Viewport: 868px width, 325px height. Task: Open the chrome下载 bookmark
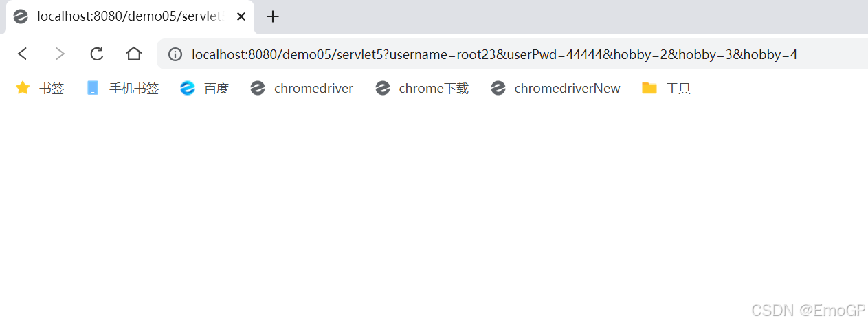tap(422, 88)
